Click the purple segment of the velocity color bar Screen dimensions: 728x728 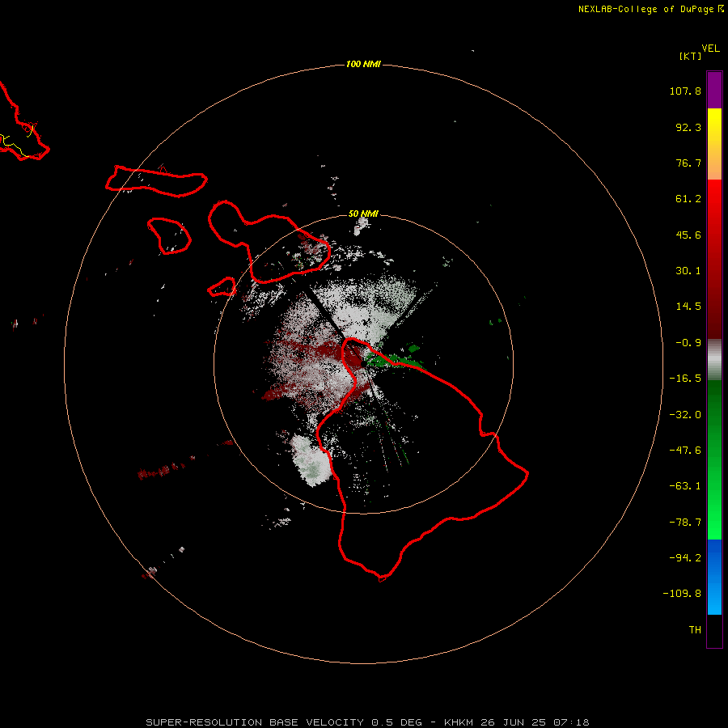[x=714, y=90]
